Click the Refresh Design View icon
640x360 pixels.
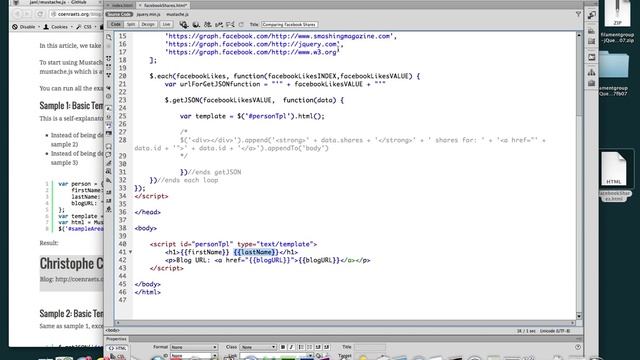click(x=241, y=24)
